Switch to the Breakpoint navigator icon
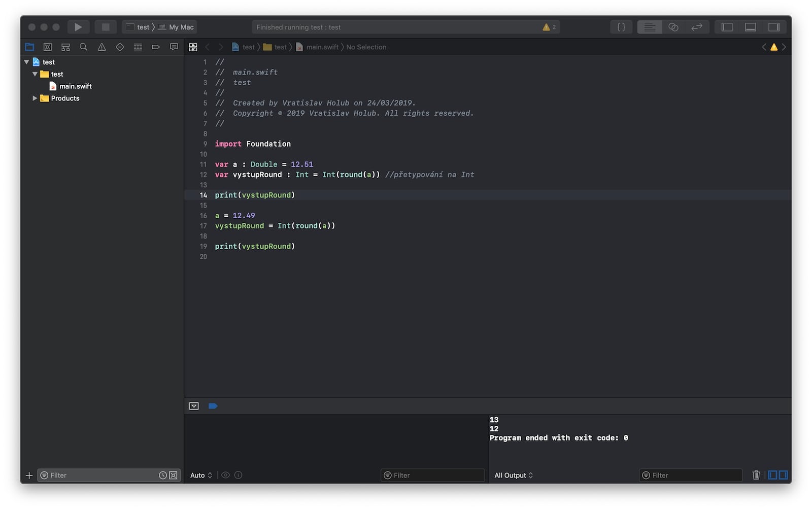The image size is (812, 509). point(156,47)
